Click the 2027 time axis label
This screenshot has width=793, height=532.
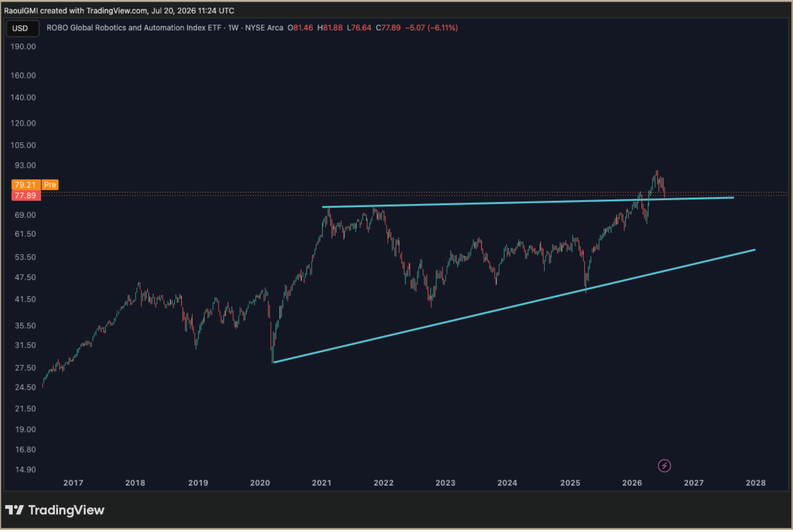click(694, 483)
